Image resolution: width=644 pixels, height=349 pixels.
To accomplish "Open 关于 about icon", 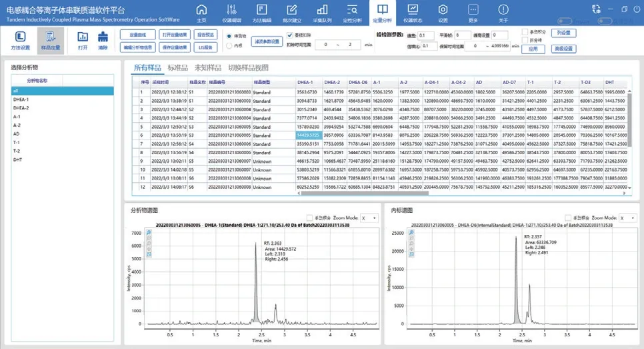I will click(503, 13).
